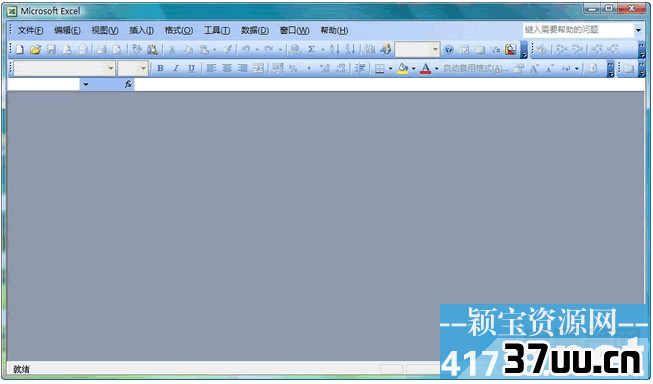Open Microsoft Excel Help question mark icon
The width and height of the screenshot is (653, 384).
tap(448, 50)
